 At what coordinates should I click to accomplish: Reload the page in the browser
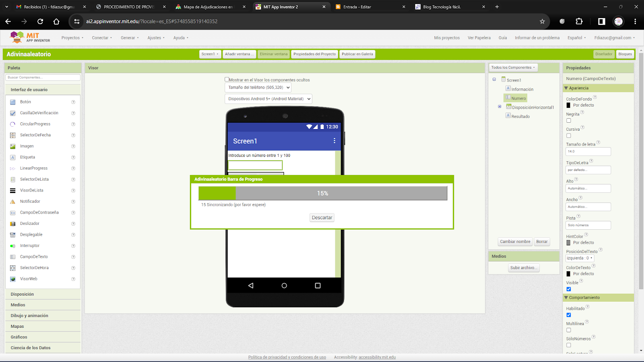click(x=40, y=21)
